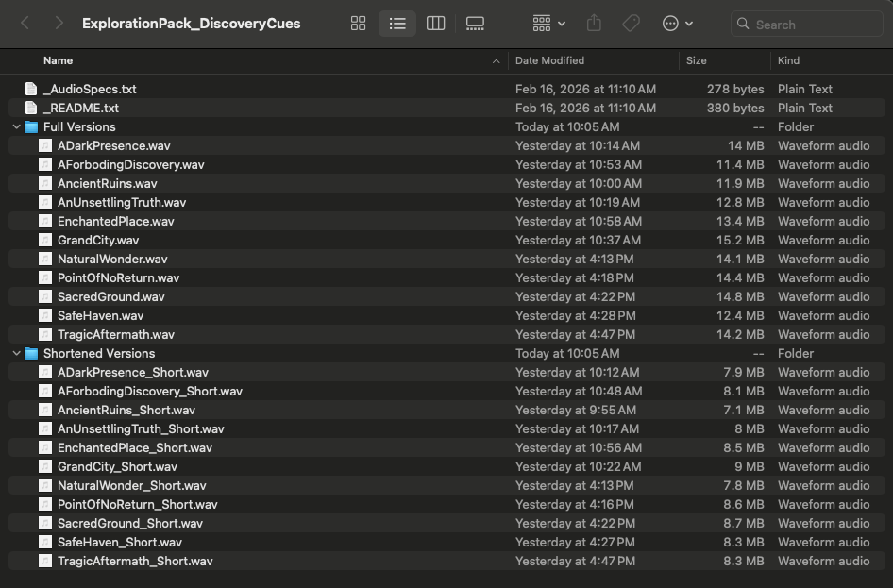Select GrandCity_Short.wav file name
The image size is (893, 588).
pyautogui.click(x=117, y=466)
